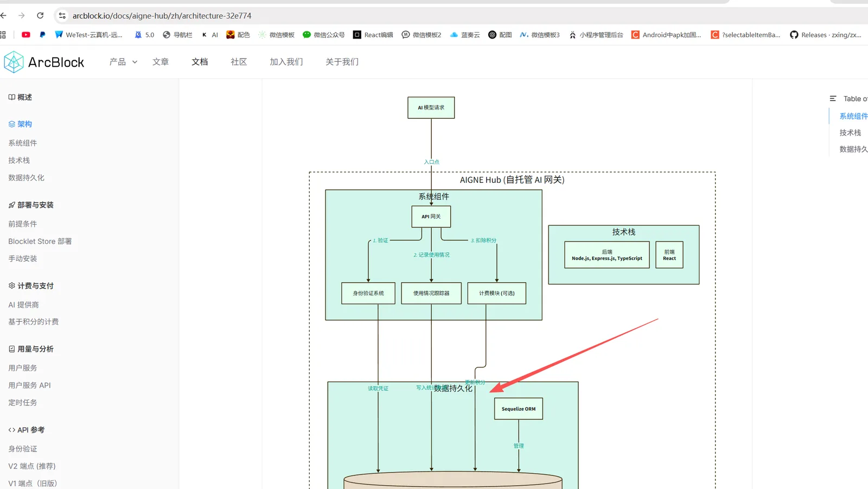Image resolution: width=868 pixels, height=489 pixels.
Task: Open the React编辑 bookmark
Action: [x=373, y=35]
